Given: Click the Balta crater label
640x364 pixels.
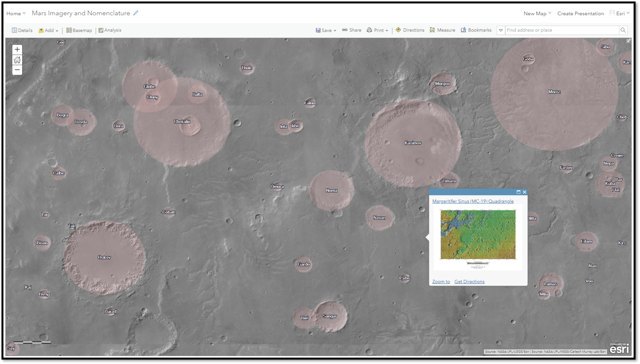Looking at the screenshot, I should point(197,94).
